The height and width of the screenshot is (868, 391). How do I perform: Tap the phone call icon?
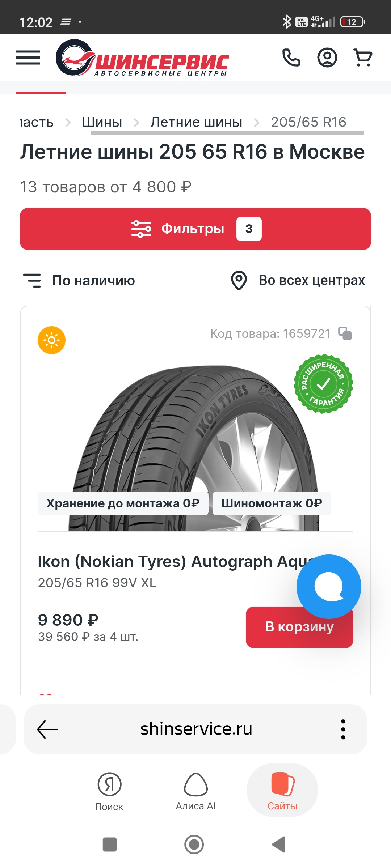pyautogui.click(x=291, y=58)
